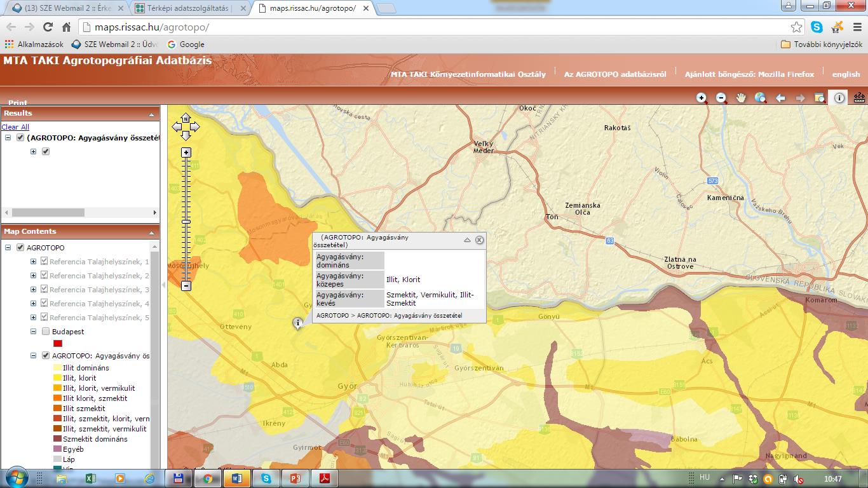Open the További könyvjelzők folder
Image resolution: width=868 pixels, height=488 pixels.
point(821,44)
